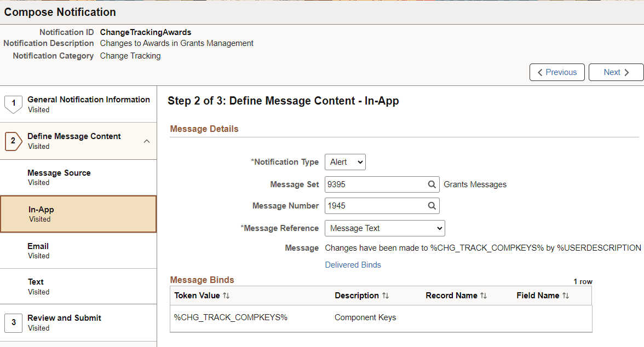
Task: Open the Message Set lookup magnifier
Action: click(432, 184)
